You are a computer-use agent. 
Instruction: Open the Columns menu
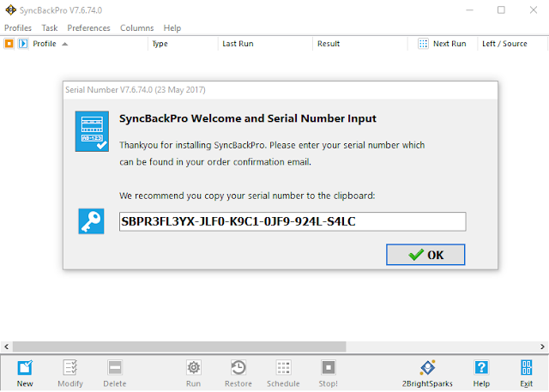(137, 28)
